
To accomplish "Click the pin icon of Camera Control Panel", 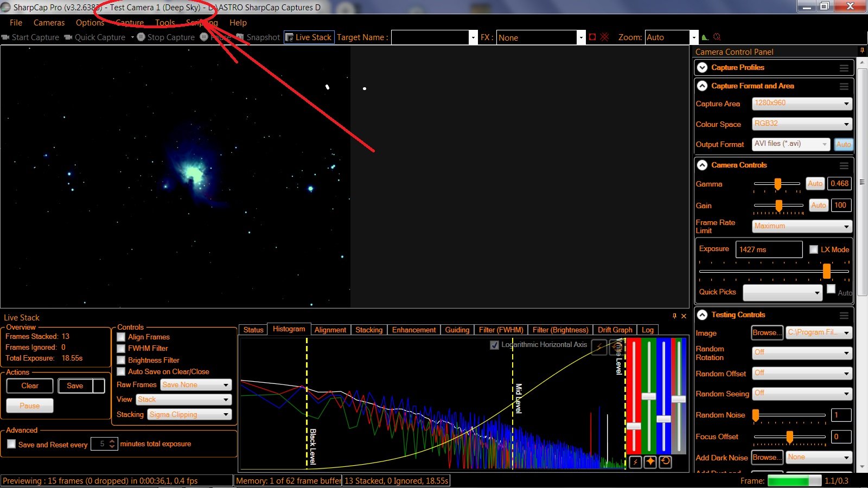I will (x=861, y=50).
